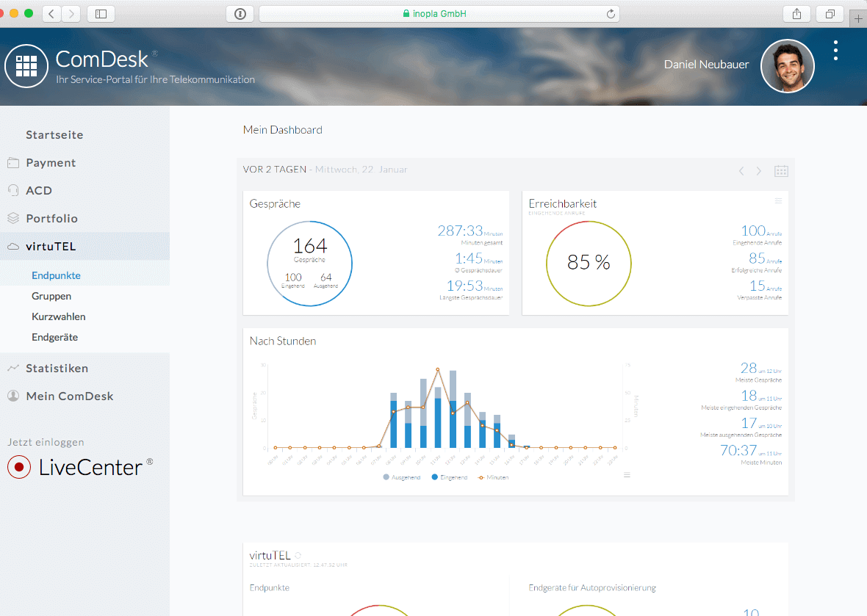867x616 pixels.
Task: Toggle Safari sidebar button
Action: click(101, 14)
